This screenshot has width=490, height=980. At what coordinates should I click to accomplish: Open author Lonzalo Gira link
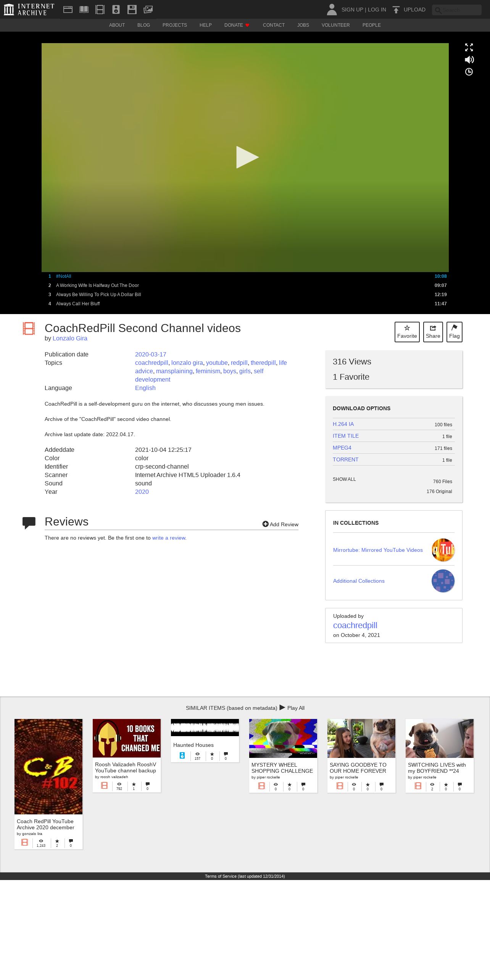(70, 338)
